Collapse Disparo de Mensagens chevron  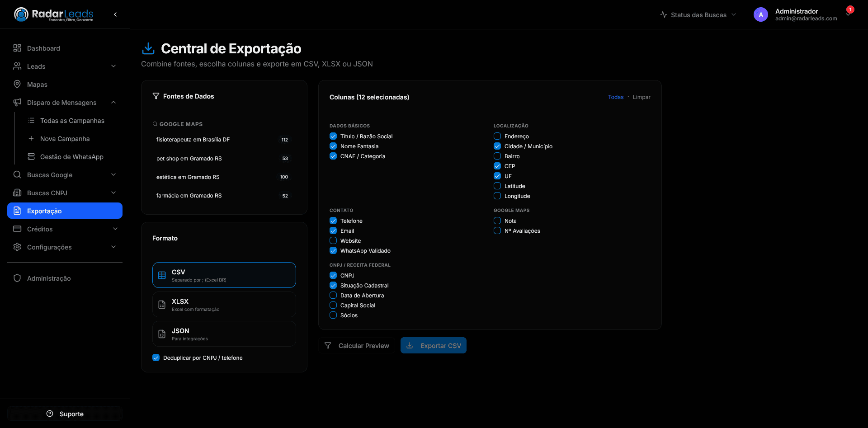pyautogui.click(x=113, y=102)
